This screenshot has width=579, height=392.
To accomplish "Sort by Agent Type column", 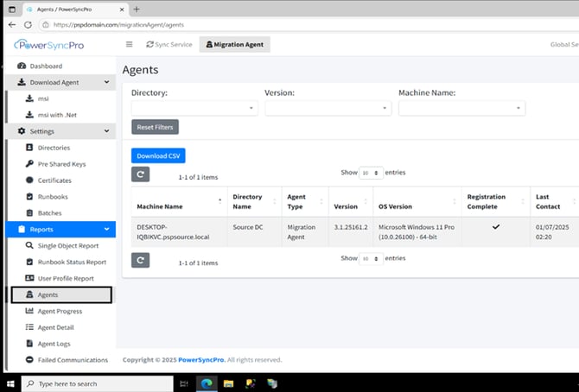I will (305, 201).
